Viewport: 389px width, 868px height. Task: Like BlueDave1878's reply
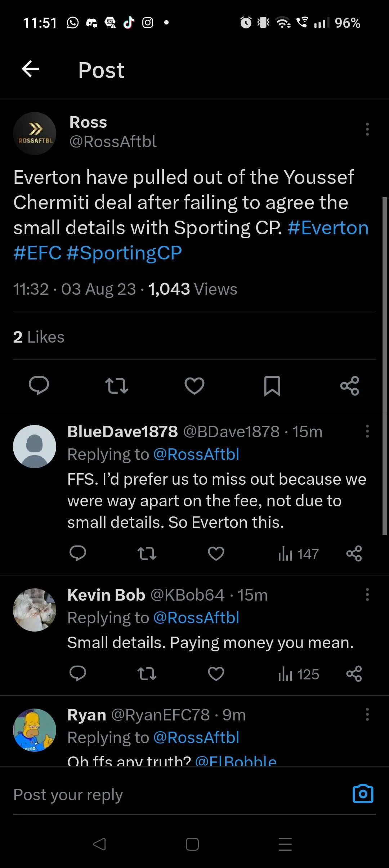[x=216, y=553]
